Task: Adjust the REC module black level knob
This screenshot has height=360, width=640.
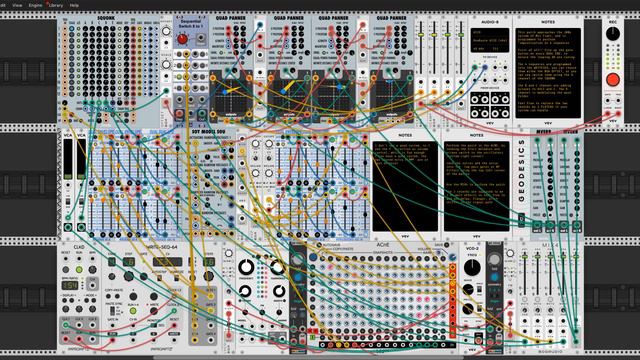Action: coord(612,34)
